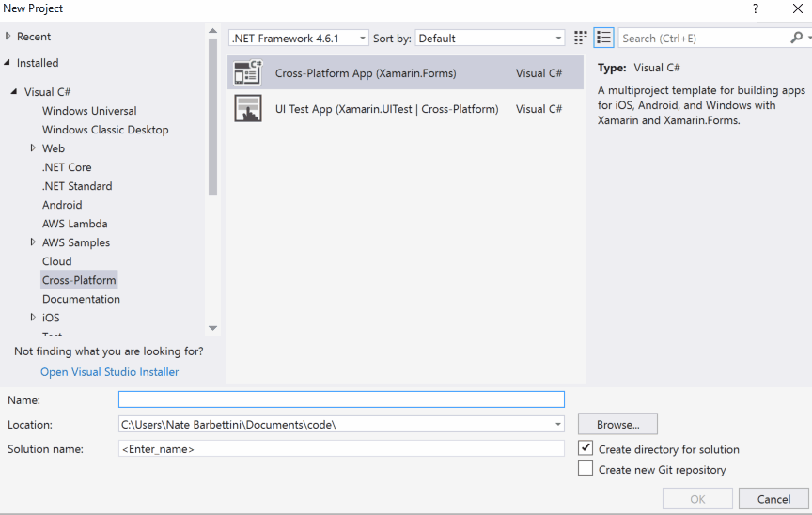Image resolution: width=812 pixels, height=515 pixels.
Task: Enable Create new Git repository checkbox
Action: [586, 468]
